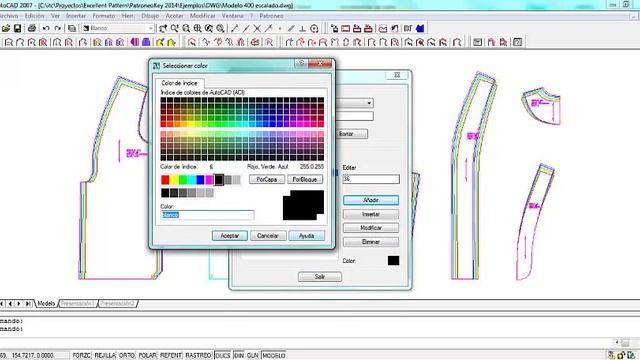Click the first yellow pattern icon with pencil

pos(160,42)
